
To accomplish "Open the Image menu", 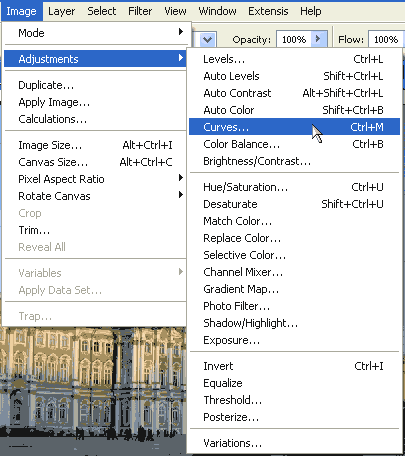I will [21, 11].
